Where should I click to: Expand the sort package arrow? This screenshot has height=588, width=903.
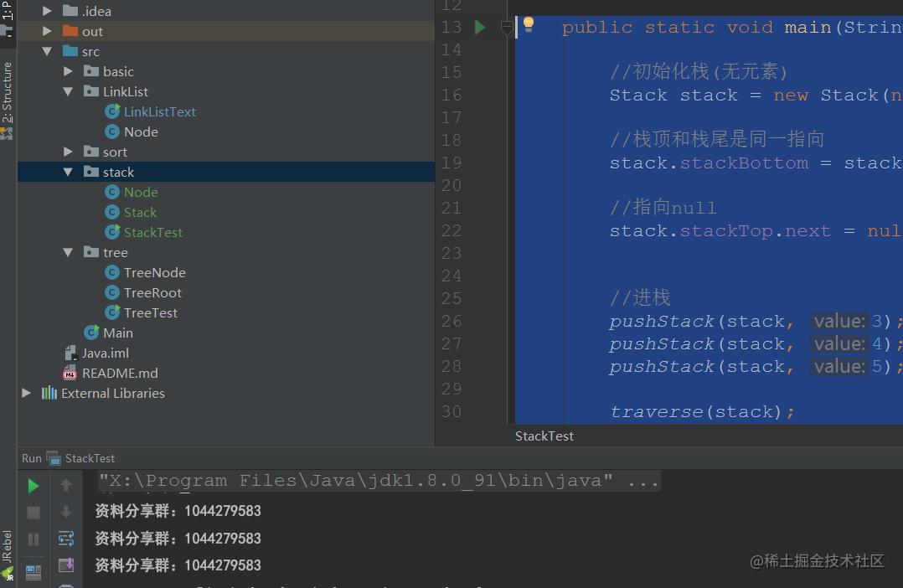(68, 152)
